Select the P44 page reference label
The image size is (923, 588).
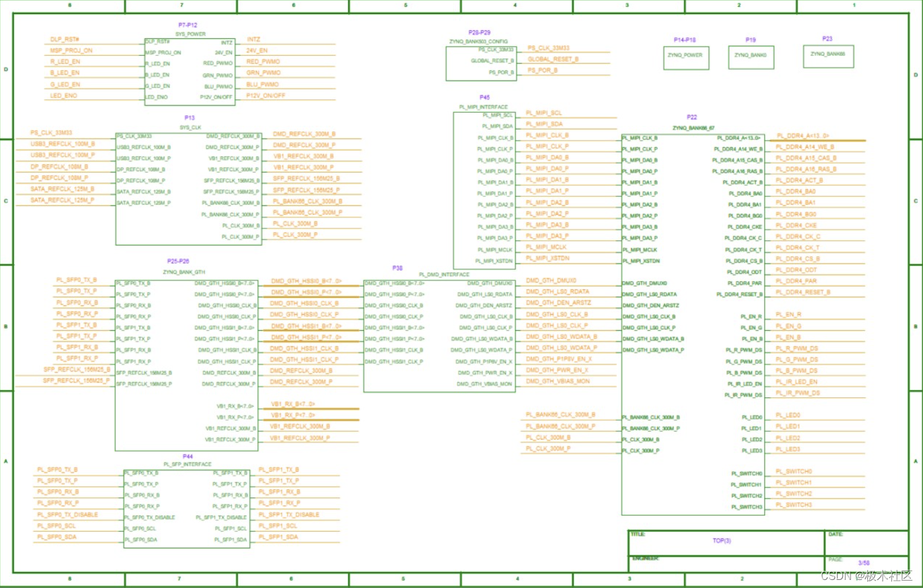click(187, 456)
